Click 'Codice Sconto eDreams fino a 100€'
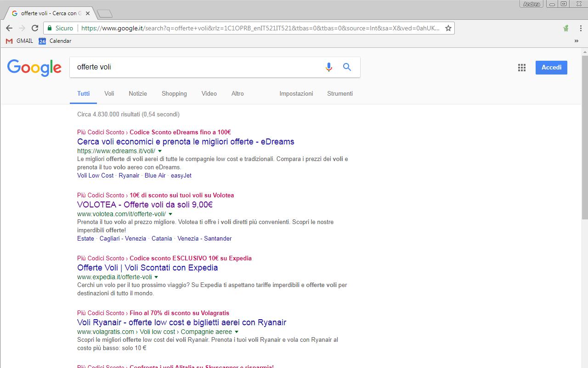 coord(180,132)
